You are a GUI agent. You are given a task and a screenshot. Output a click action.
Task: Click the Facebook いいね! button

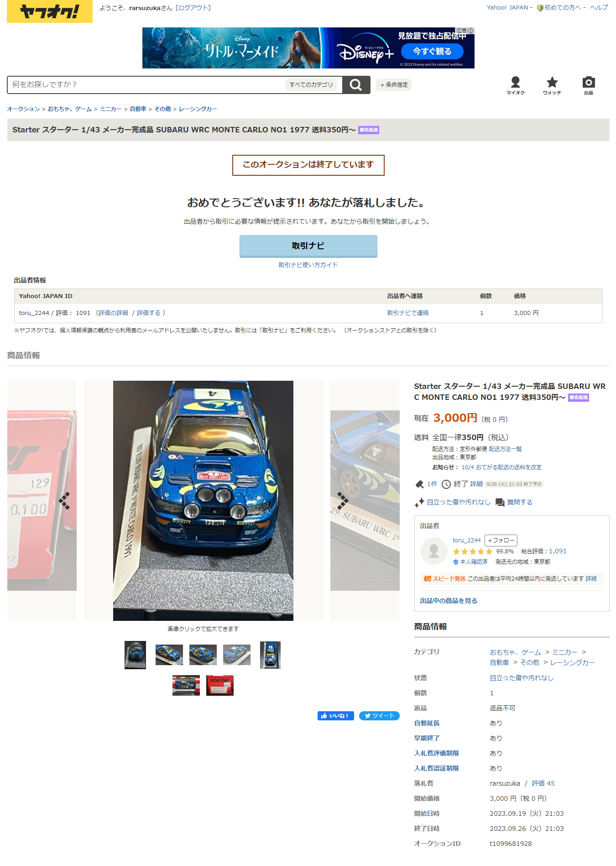[x=336, y=716]
